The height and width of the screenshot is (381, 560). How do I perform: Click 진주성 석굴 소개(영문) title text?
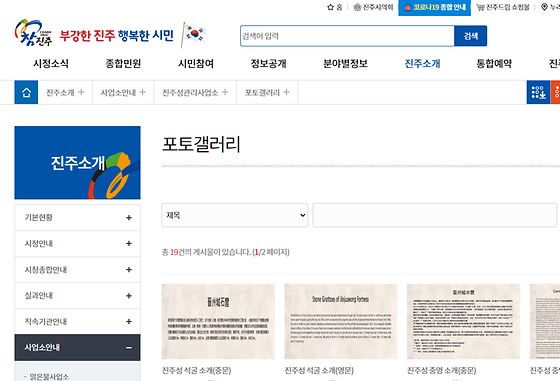[319, 371]
